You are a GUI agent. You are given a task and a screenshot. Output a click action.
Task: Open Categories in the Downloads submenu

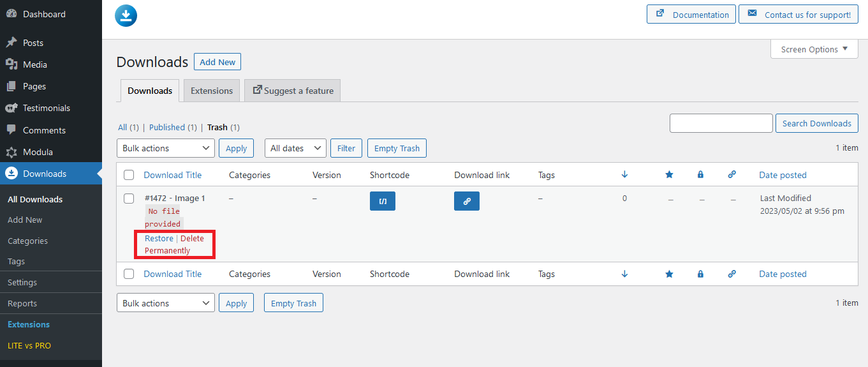click(x=27, y=241)
